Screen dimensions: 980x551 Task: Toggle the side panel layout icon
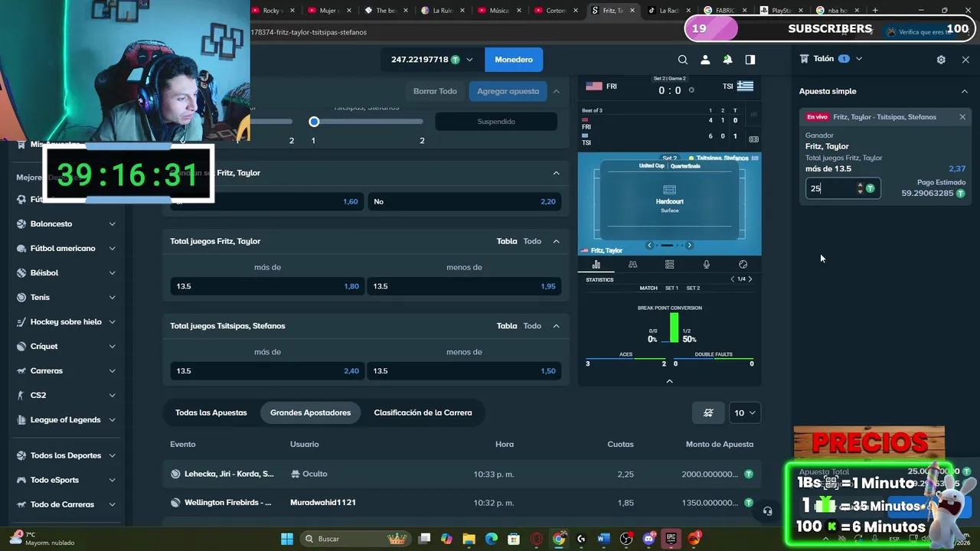click(x=750, y=60)
